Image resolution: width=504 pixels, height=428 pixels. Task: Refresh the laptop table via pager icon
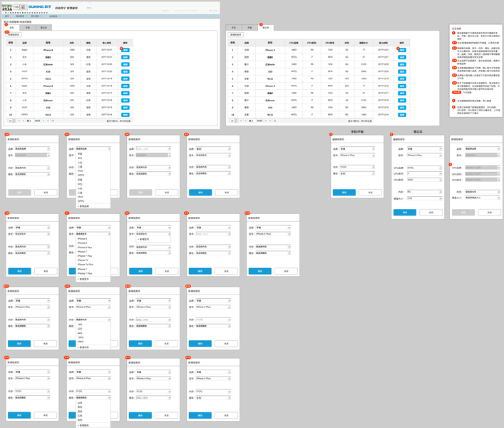coord(275,121)
